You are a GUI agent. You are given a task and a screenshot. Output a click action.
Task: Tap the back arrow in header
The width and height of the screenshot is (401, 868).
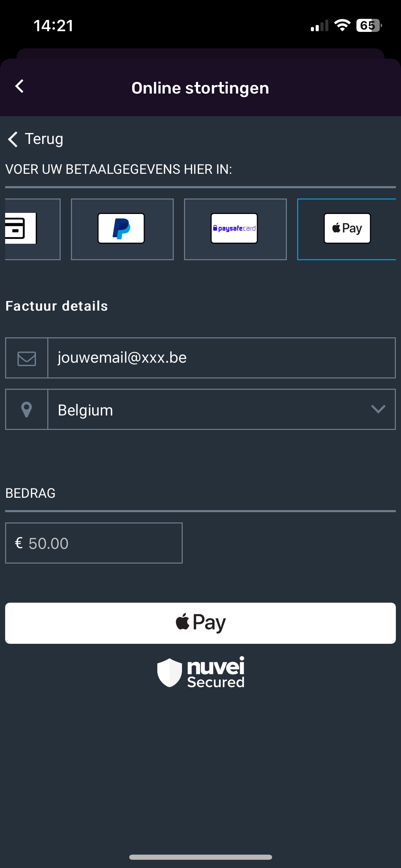tap(20, 86)
